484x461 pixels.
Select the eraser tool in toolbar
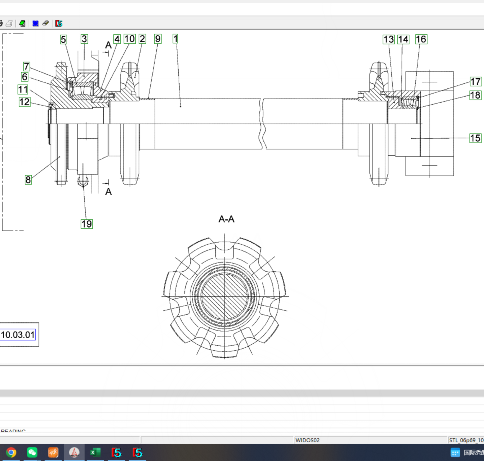click(46, 23)
